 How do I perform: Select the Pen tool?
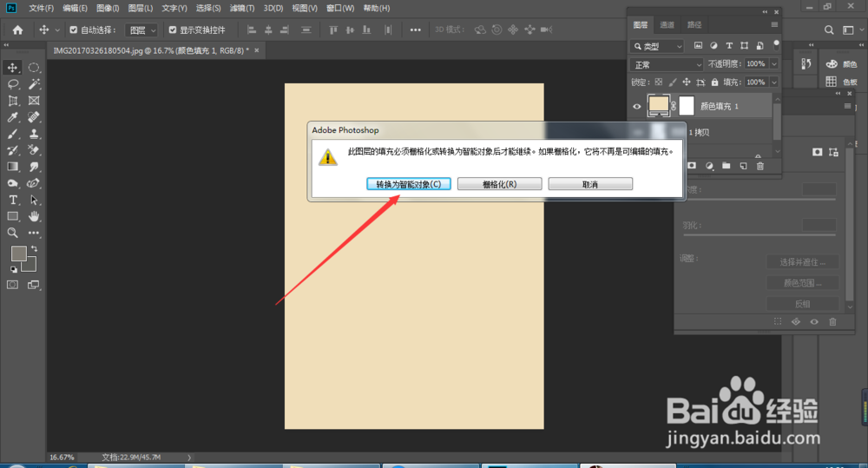34,183
